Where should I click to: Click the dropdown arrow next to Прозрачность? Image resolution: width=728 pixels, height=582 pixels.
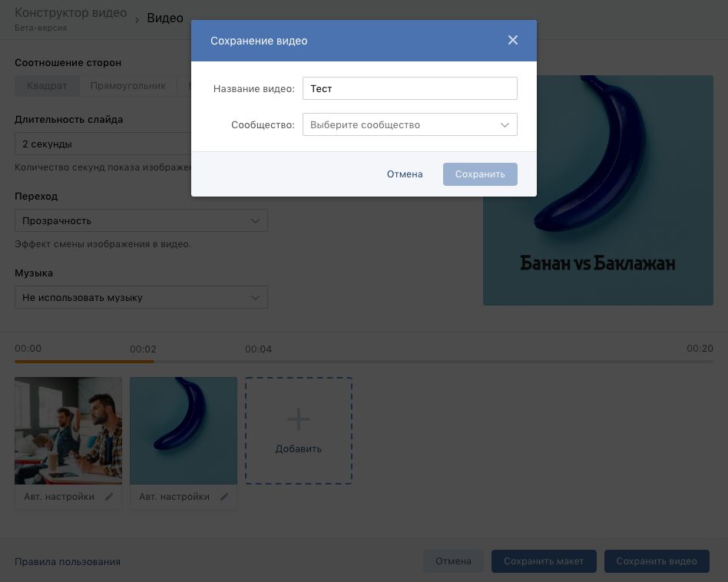point(255,220)
